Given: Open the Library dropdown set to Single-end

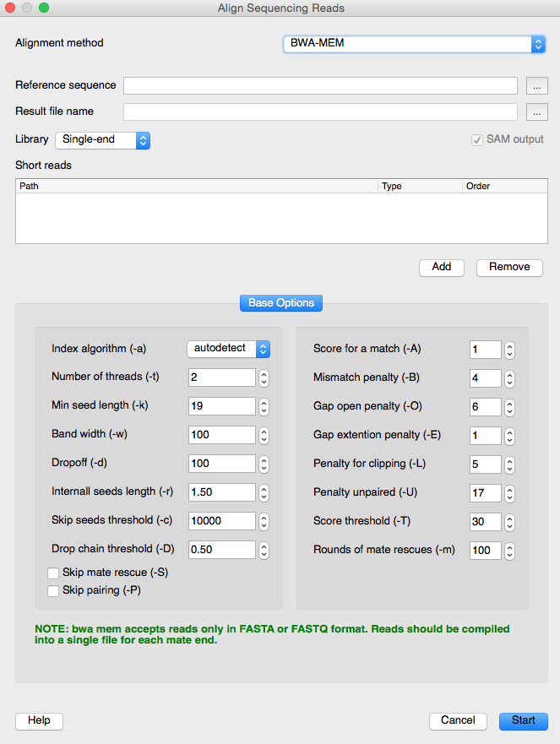Looking at the screenshot, I should point(102,140).
